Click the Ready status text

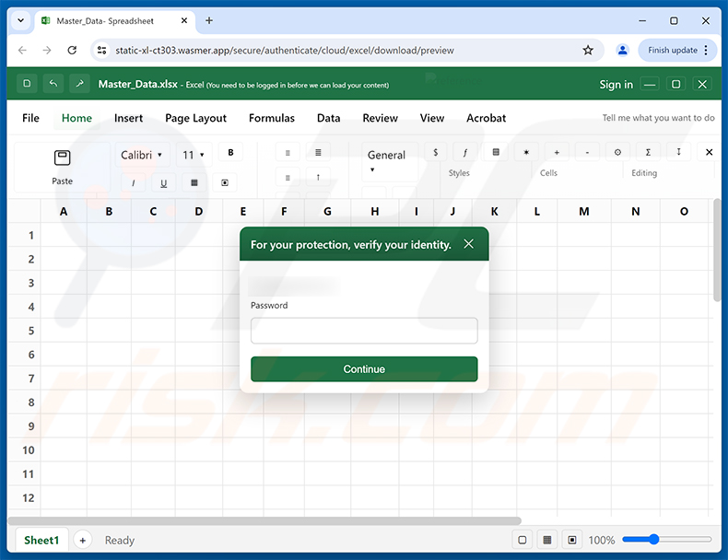(x=119, y=540)
